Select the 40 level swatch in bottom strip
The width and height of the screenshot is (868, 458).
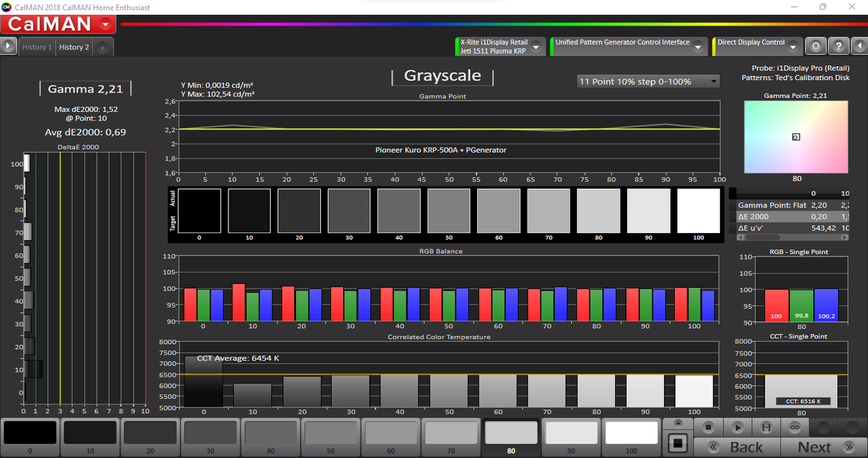[x=270, y=438]
